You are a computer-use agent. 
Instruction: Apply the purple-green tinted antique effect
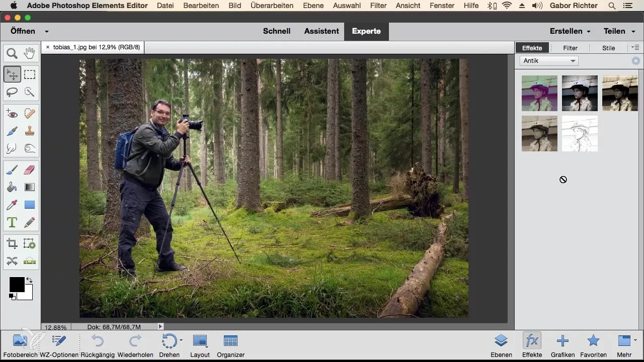point(539,93)
